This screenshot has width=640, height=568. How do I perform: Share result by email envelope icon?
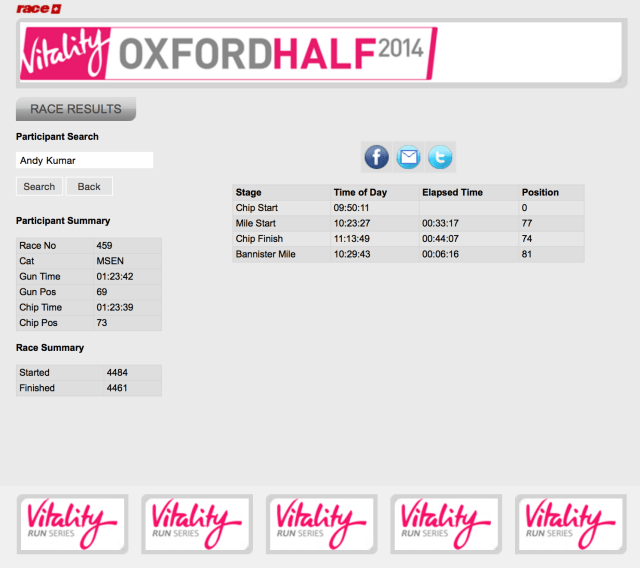409,157
